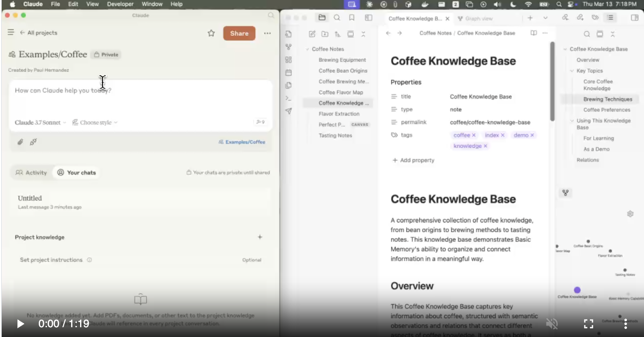Switch to the Graph view tab
Viewport: 644px width, 337px height.
coord(475,19)
